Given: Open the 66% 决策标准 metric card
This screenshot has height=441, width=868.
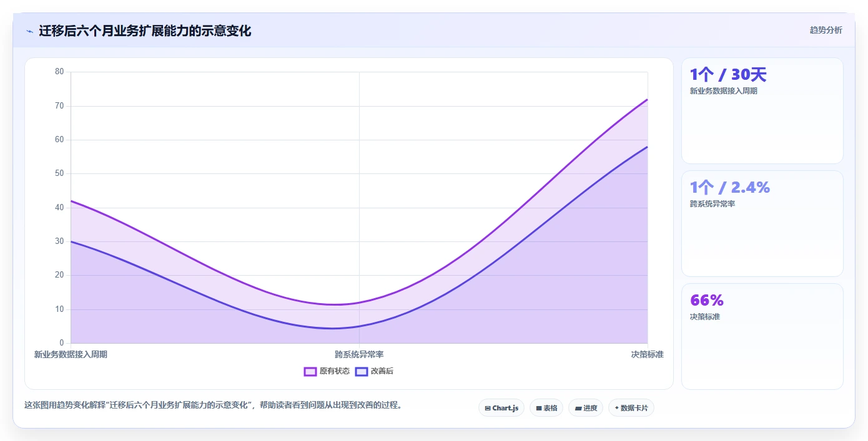Looking at the screenshot, I should pos(762,337).
